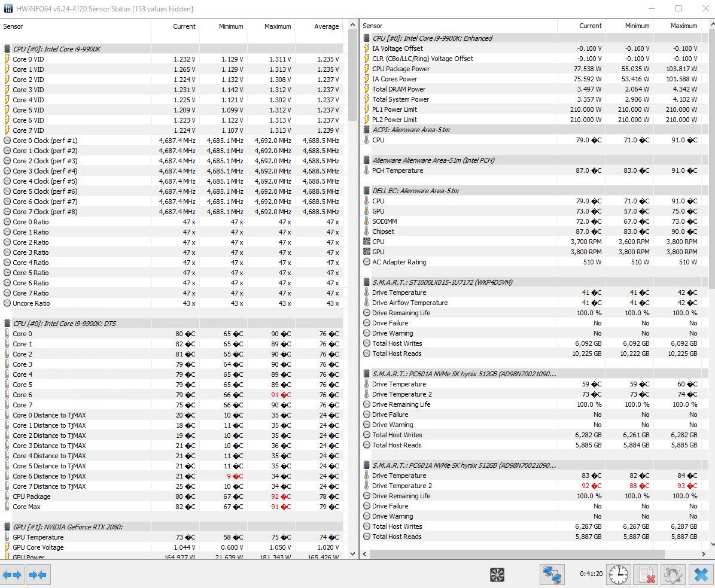The width and height of the screenshot is (715, 588).
Task: Click the right panel horizontal scrollbar
Action: pos(515,554)
